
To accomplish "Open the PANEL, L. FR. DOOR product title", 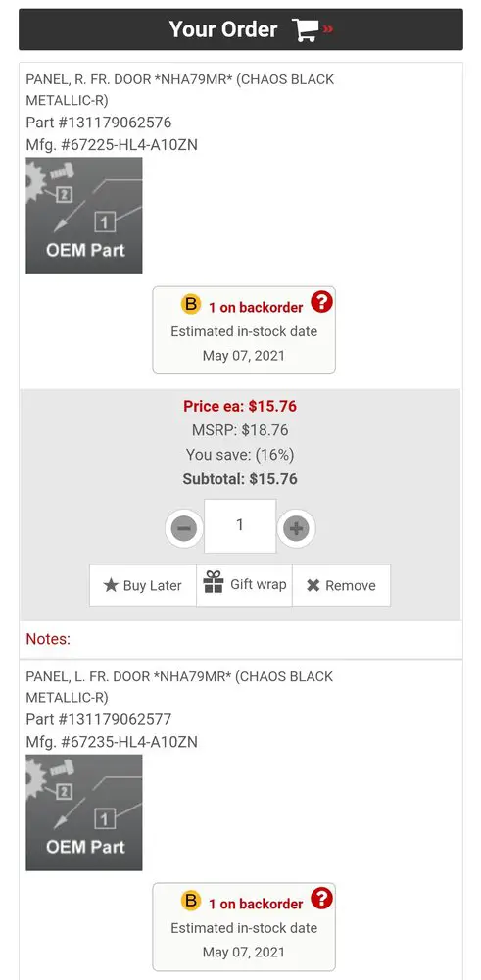I will tap(179, 686).
